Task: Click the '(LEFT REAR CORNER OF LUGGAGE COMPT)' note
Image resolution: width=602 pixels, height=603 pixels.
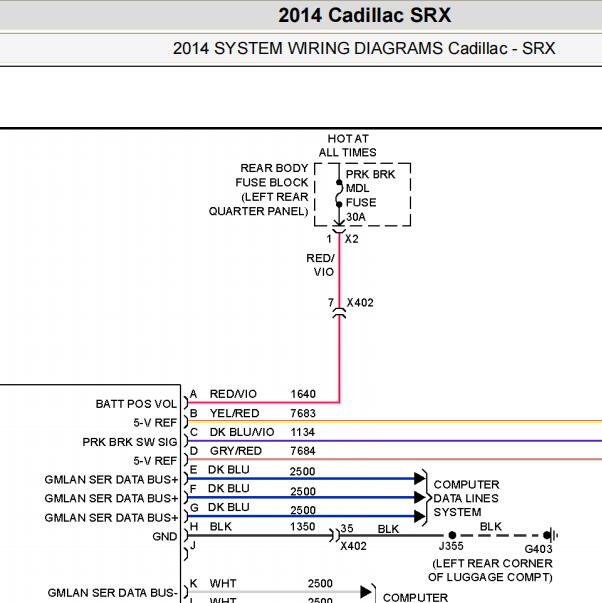Action: click(490, 570)
